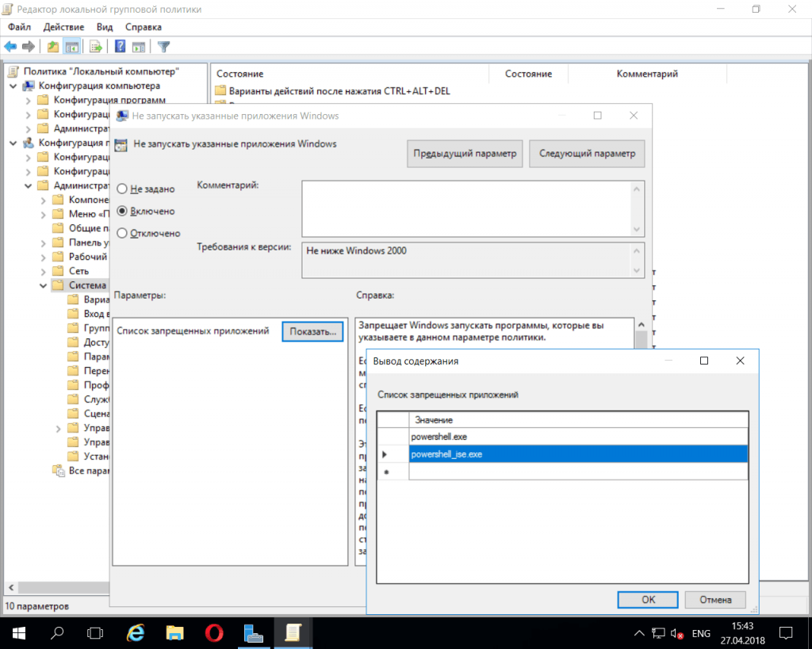The height and width of the screenshot is (649, 812).
Task: Click the empty new value row cell
Action: click(577, 471)
